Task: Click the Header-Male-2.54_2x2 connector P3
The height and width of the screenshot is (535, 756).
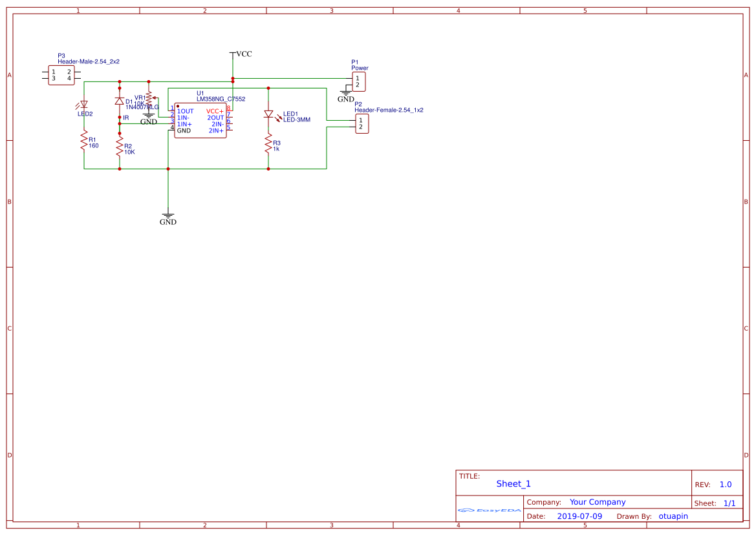Action: [x=60, y=74]
